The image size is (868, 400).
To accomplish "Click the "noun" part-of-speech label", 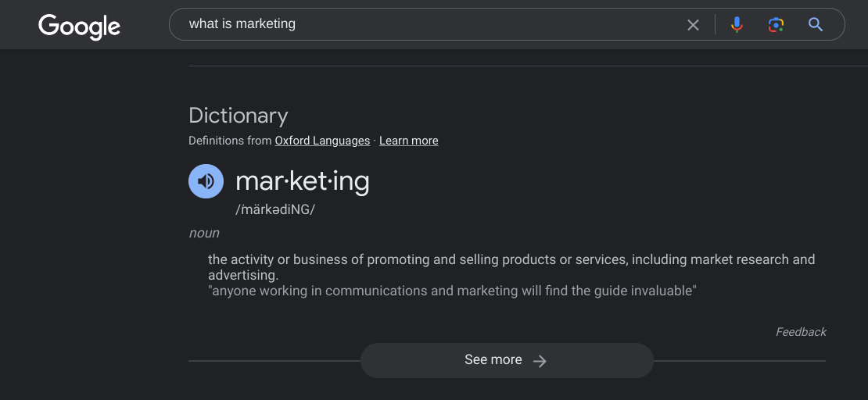I will coord(204,233).
